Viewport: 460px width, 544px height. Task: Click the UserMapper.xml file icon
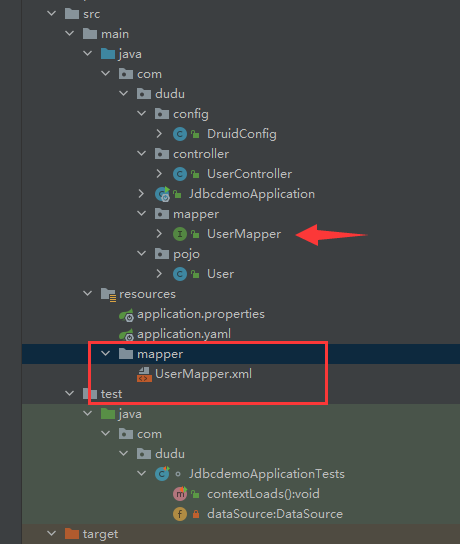(144, 374)
